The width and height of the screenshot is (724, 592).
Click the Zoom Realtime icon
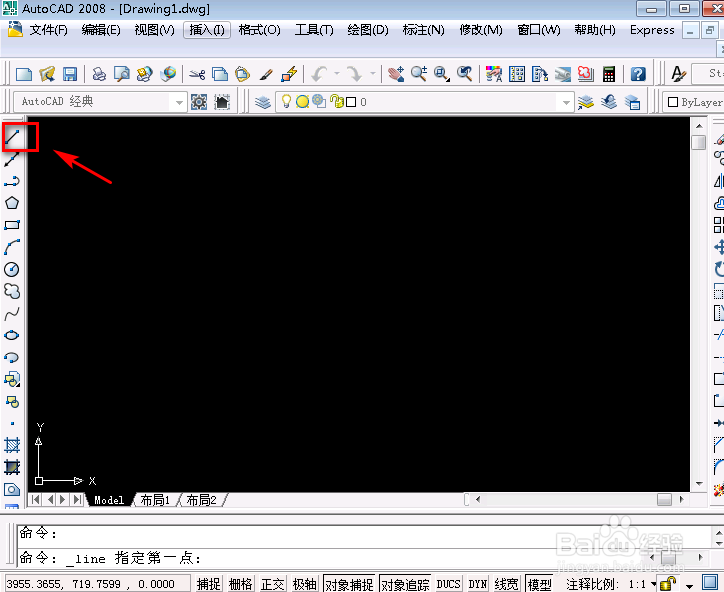[419, 74]
